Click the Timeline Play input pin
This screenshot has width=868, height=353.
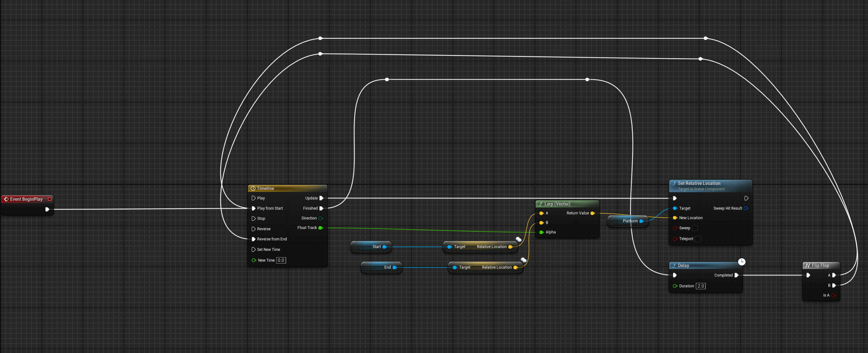(x=253, y=198)
